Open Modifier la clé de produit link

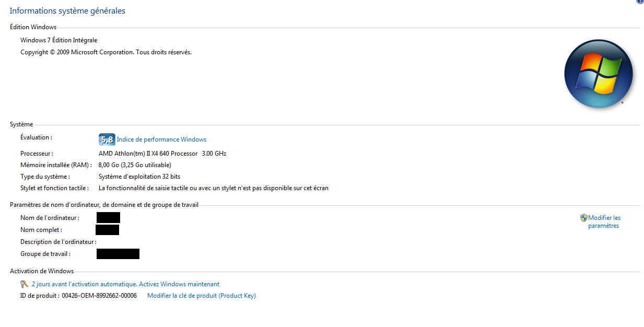(202, 296)
